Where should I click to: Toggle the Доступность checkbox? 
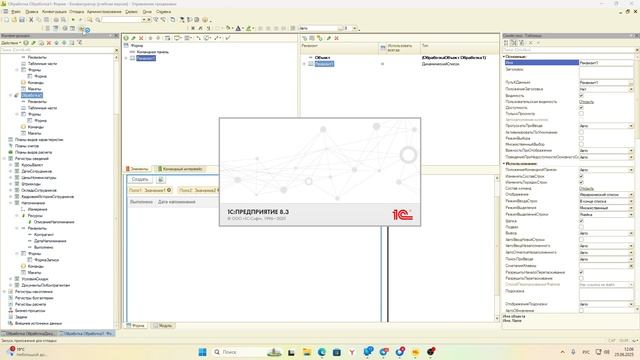(581, 107)
